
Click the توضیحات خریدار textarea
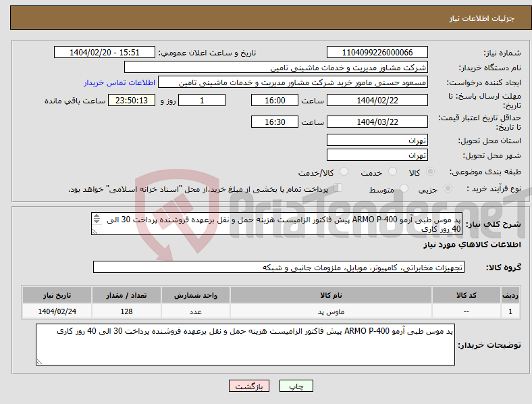tap(245, 345)
